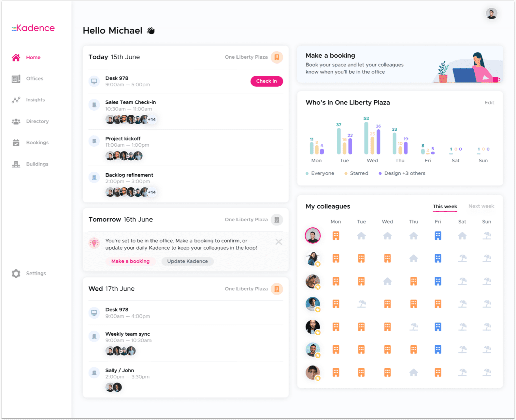516x420 pixels.
Task: Dismiss the Tomorrow office reminder notice
Action: [278, 242]
